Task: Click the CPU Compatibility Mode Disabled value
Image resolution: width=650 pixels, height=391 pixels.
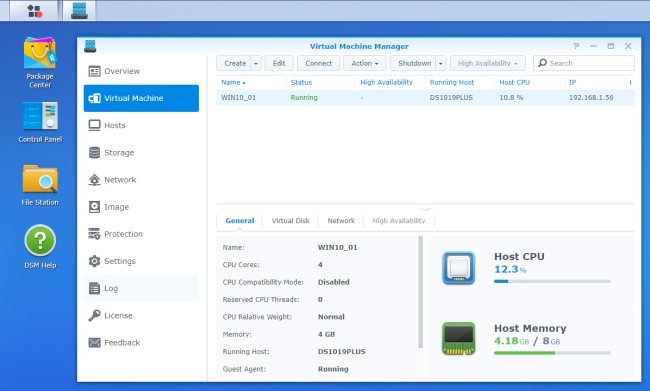Action: pos(333,282)
